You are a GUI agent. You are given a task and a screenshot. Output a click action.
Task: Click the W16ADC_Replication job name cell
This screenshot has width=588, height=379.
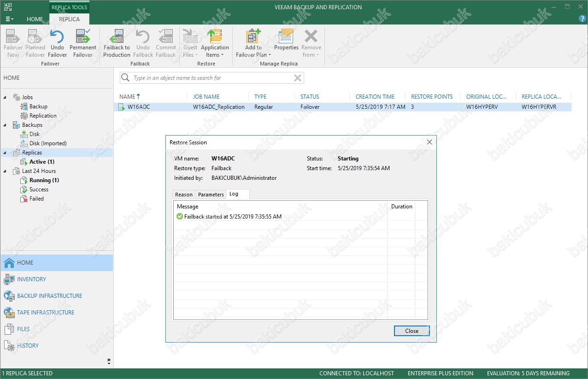218,107
